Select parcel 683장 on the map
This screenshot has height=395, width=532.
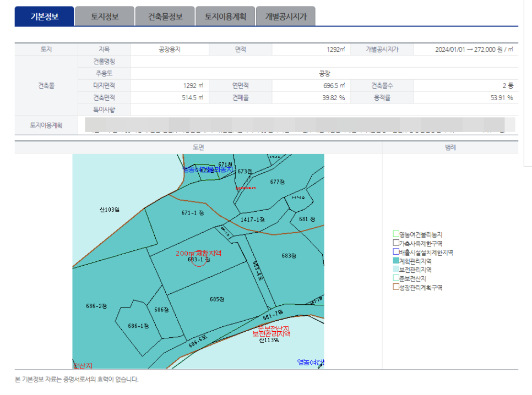coord(289,256)
